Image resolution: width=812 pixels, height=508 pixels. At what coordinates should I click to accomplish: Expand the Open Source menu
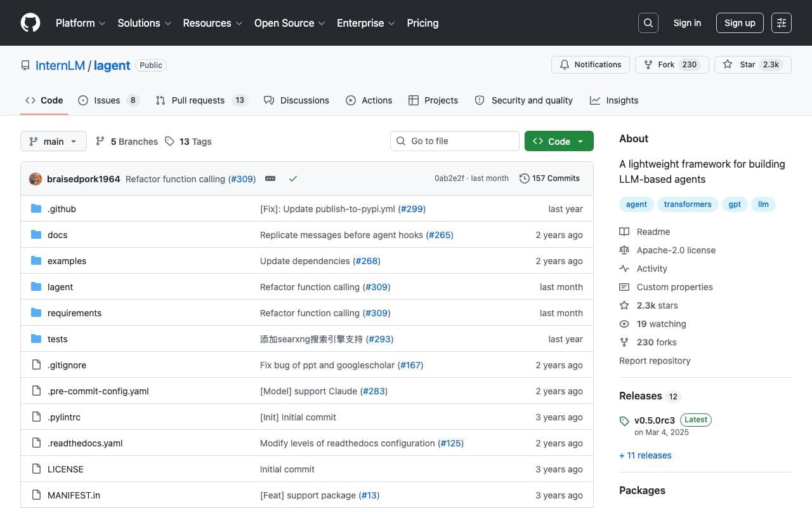pyautogui.click(x=290, y=23)
